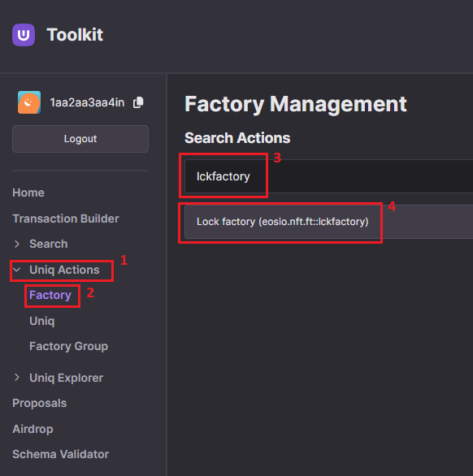The height and width of the screenshot is (476, 473).
Task: Open Transaction Builder
Action: (x=66, y=219)
